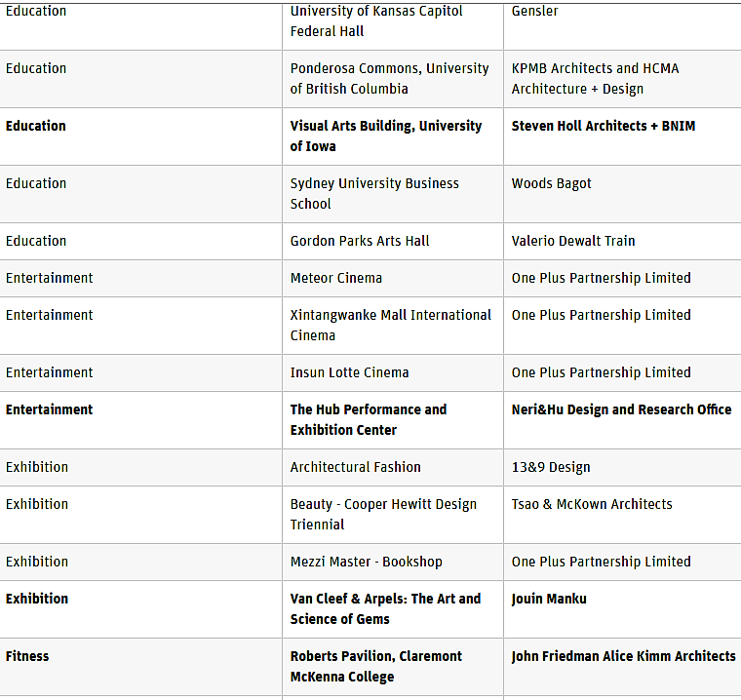Select the 13&9 Design firm cell
The image size is (741, 700).
point(622,467)
